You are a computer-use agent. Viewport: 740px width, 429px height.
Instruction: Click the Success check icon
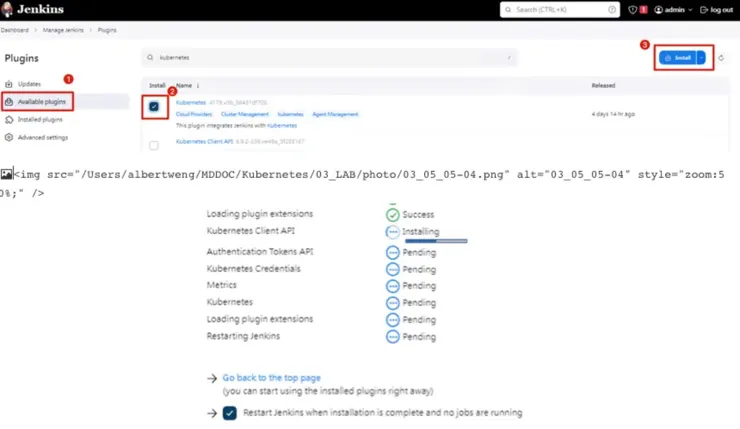point(393,215)
